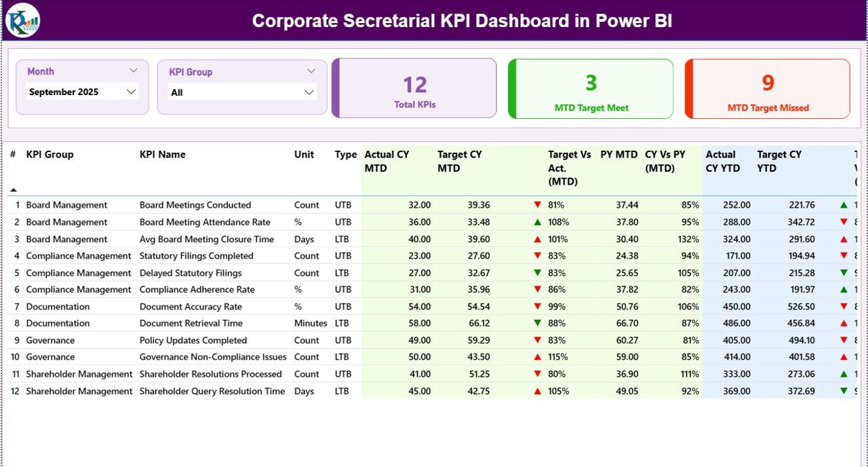Click the red down-triangle on Shareholder Resolutions Processed

537,373
